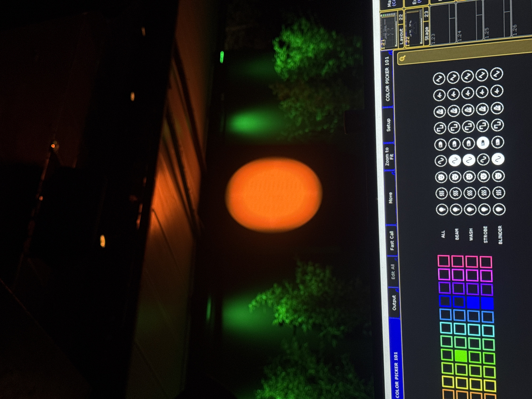This screenshot has height=399, width=532.
Task: Toggle off the highlighted sine curve in the BLINDER row
Action: 498,159
